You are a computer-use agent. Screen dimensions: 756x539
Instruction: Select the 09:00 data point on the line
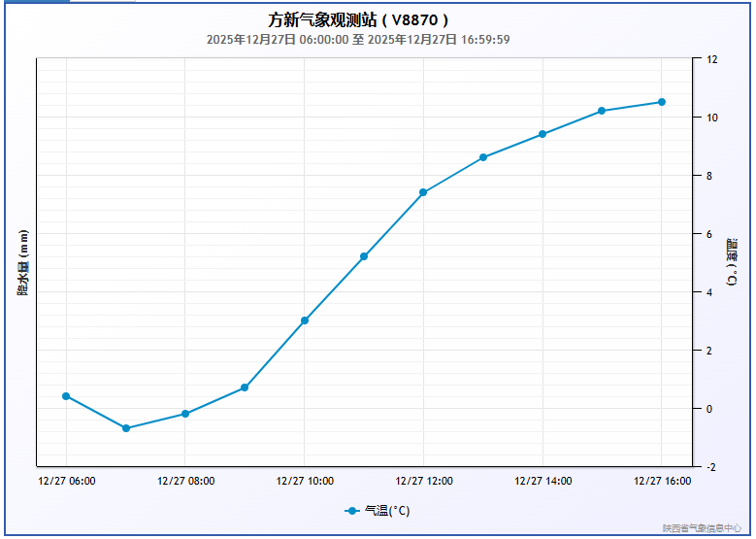click(245, 387)
